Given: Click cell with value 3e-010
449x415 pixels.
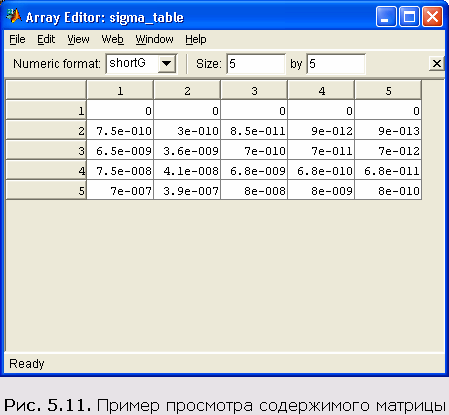Looking at the screenshot, I should tap(187, 130).
